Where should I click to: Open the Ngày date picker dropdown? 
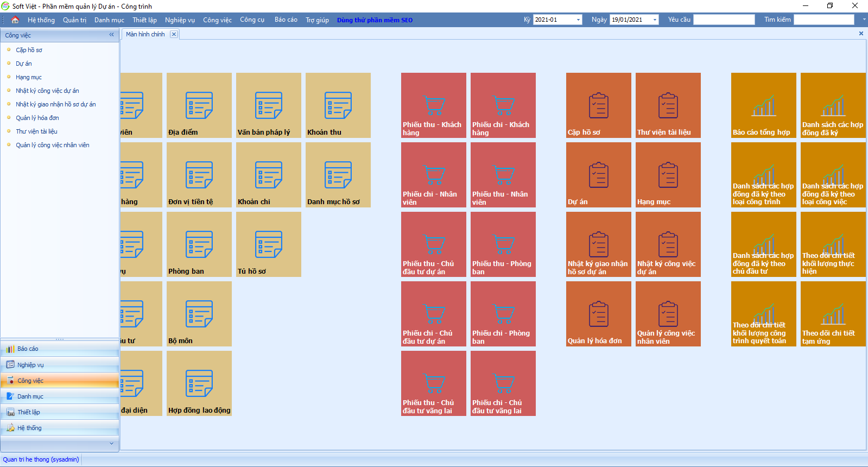click(655, 20)
